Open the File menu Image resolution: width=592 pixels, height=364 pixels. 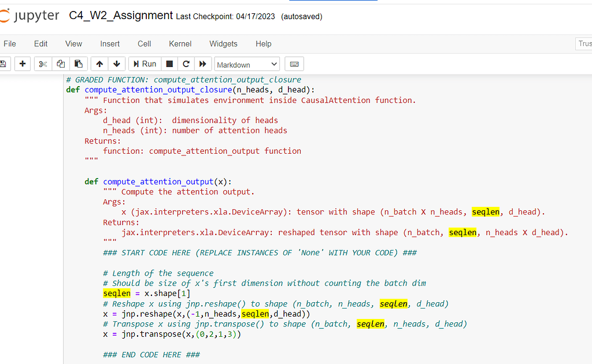(10, 44)
